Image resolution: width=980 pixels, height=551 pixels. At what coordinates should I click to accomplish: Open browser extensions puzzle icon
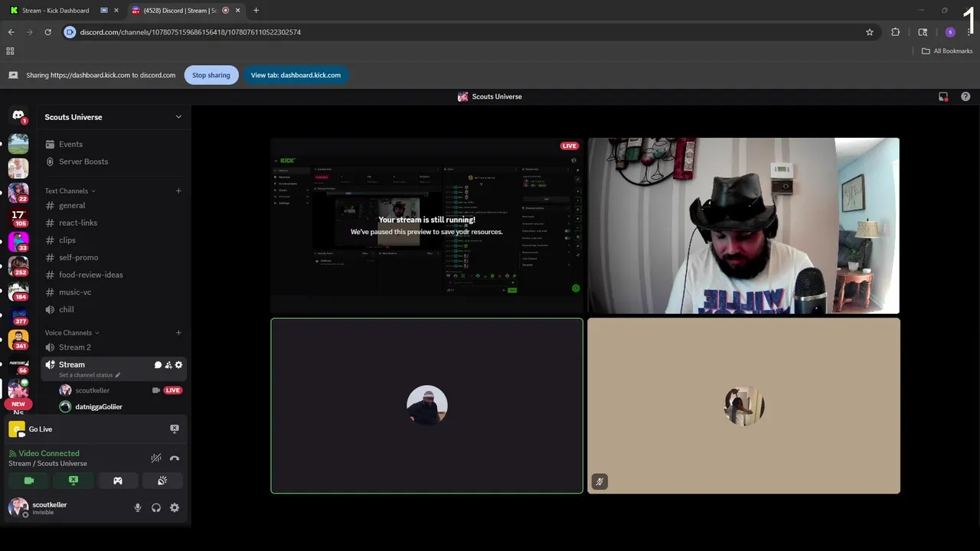(896, 32)
